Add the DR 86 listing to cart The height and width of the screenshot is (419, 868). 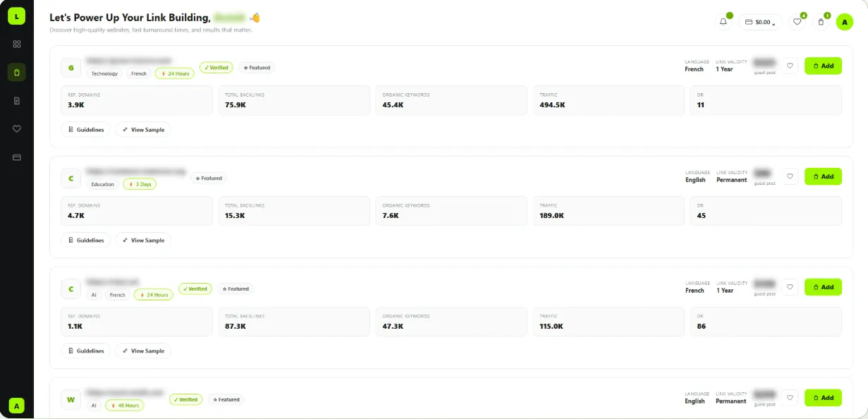coord(823,287)
